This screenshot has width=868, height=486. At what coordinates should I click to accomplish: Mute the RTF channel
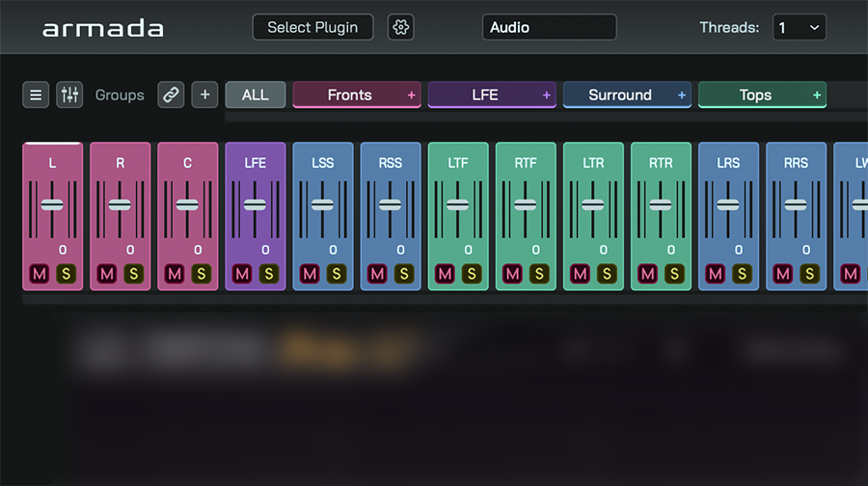(512, 274)
